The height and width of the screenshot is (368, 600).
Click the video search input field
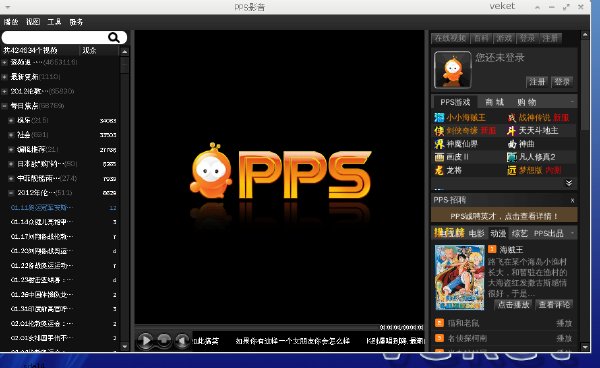point(54,37)
